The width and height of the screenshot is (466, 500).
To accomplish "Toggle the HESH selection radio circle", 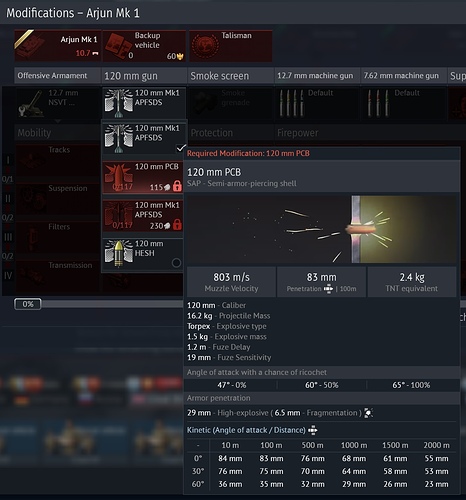I will coord(176,263).
